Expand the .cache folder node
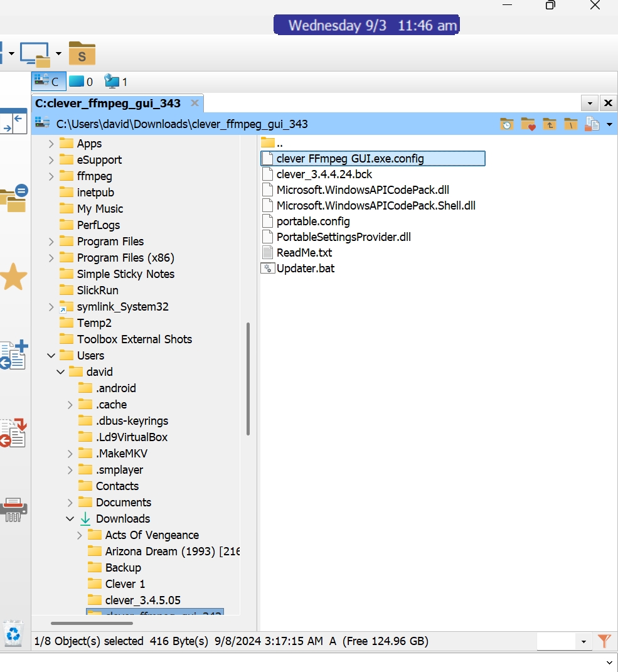This screenshot has width=618, height=672. point(70,405)
